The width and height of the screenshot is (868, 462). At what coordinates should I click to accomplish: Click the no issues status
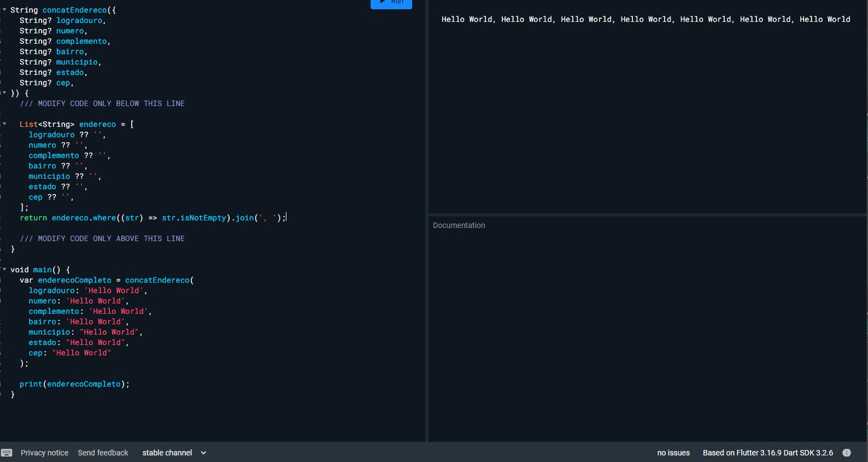[x=673, y=453]
